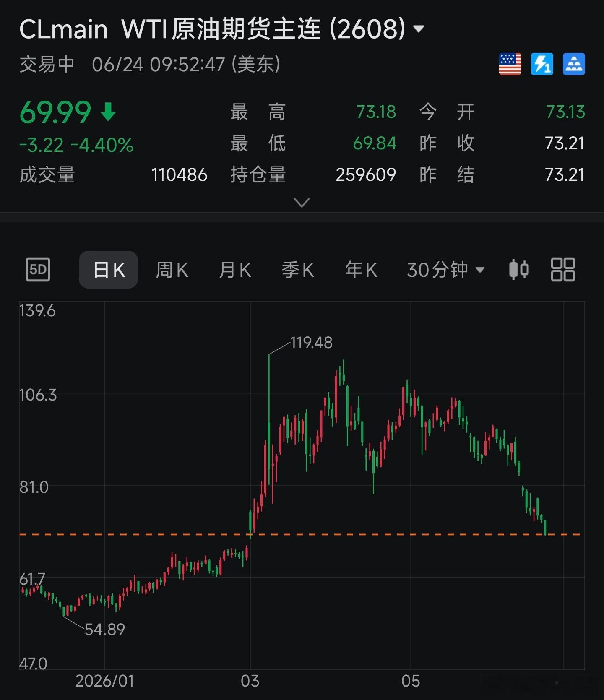Tap the 2026/01 date axis label
Screen dimensions: 604x700
(105, 681)
